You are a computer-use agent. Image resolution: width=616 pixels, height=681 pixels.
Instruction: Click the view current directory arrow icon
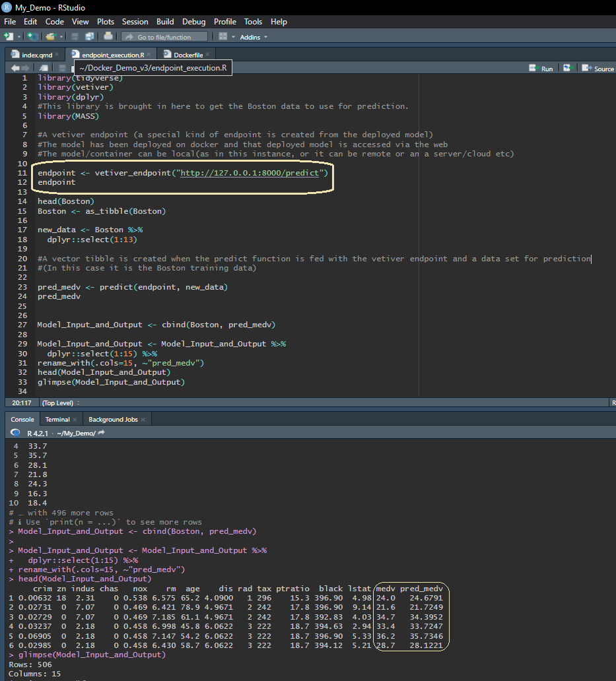coord(101,433)
